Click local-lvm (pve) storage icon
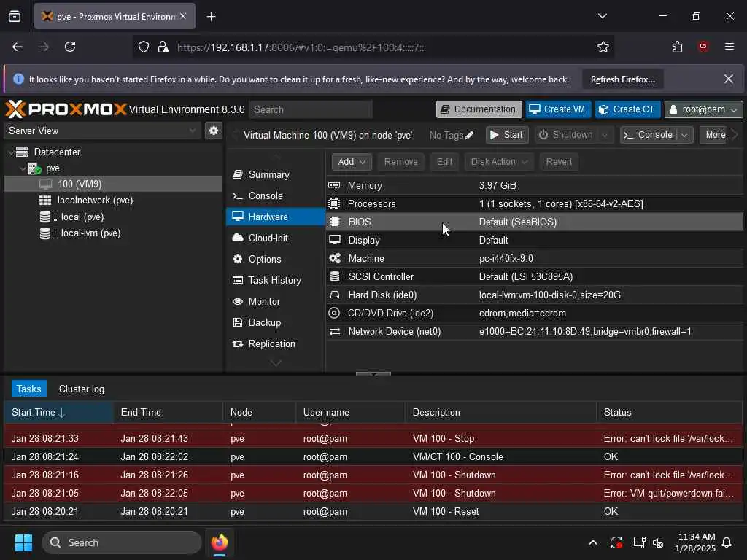This screenshot has height=560, width=747. [49, 233]
